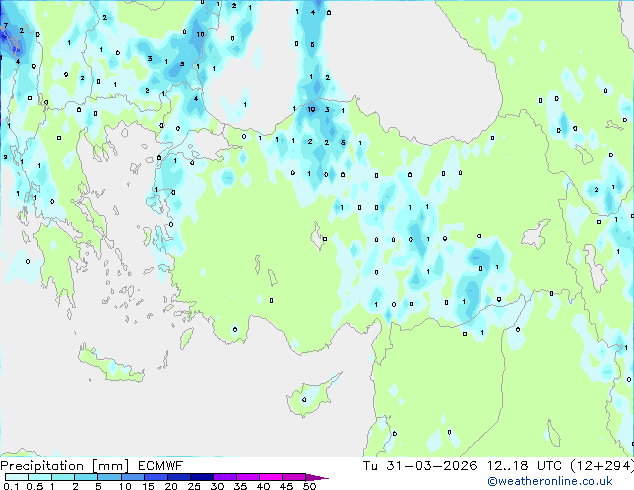
Task: Click the '(12+294)' forecast offset text
Action: coord(602,466)
